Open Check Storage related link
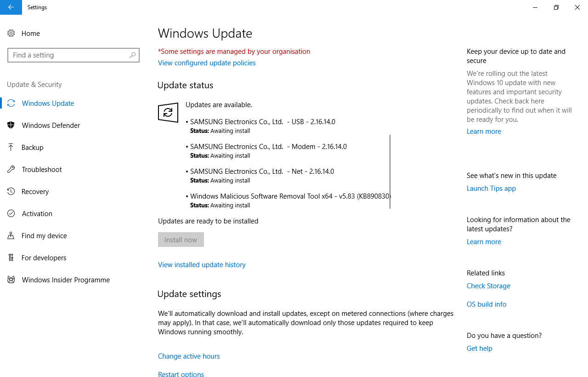This screenshot has width=588, height=377. [x=488, y=286]
